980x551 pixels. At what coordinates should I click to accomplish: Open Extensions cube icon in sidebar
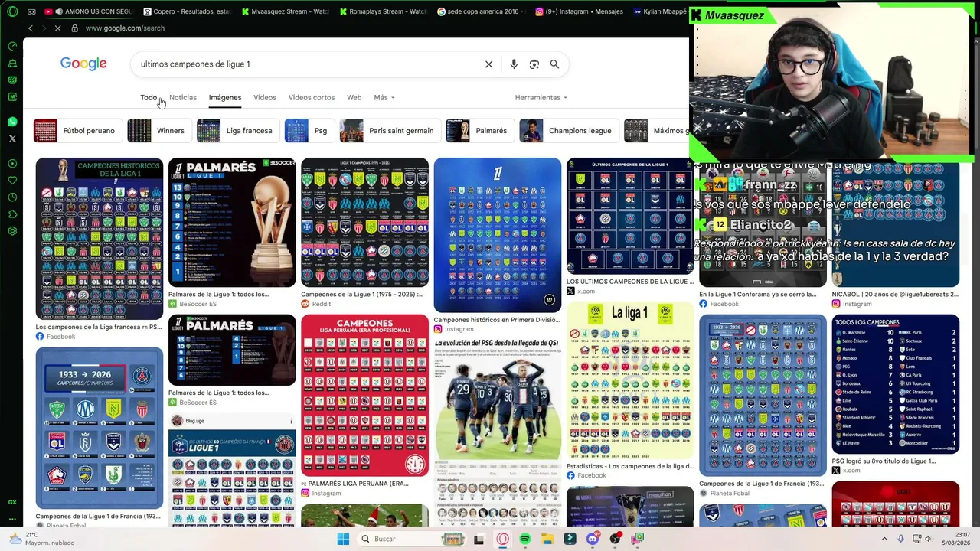pos(12,214)
